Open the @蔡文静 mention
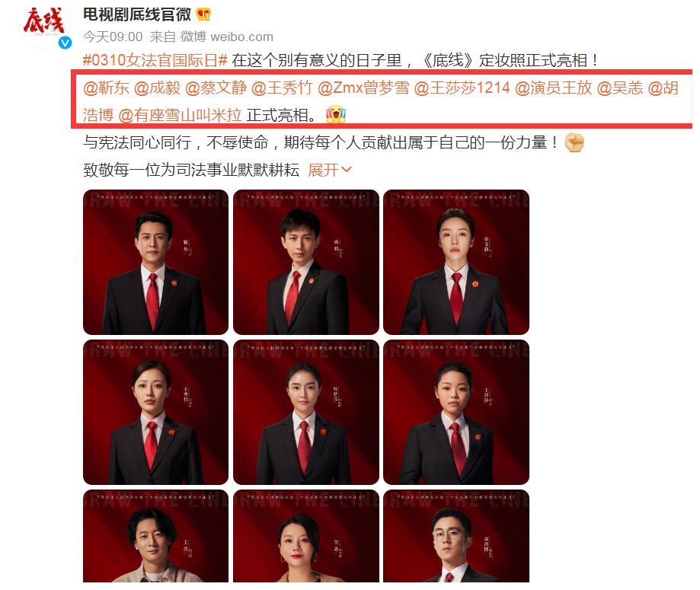Viewport: 700px width, 590px height. [x=216, y=88]
